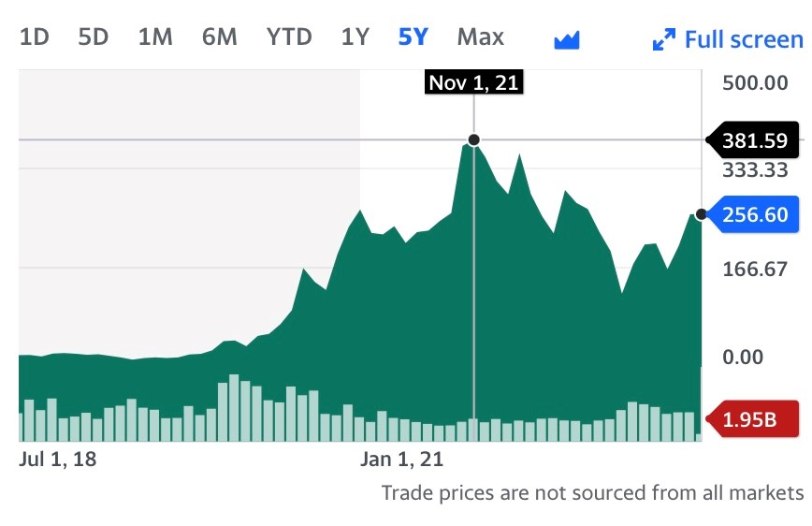
Task: Click the red 1.95B volume tag
Action: click(x=753, y=418)
